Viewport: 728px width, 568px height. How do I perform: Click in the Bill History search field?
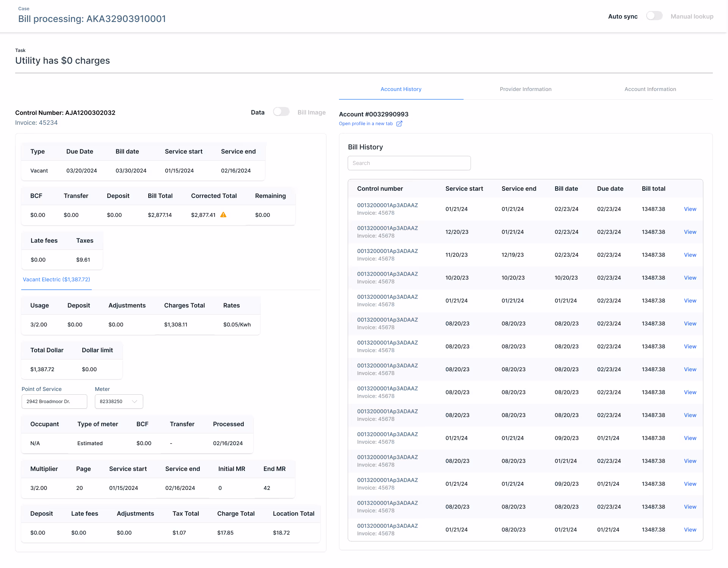(x=409, y=163)
